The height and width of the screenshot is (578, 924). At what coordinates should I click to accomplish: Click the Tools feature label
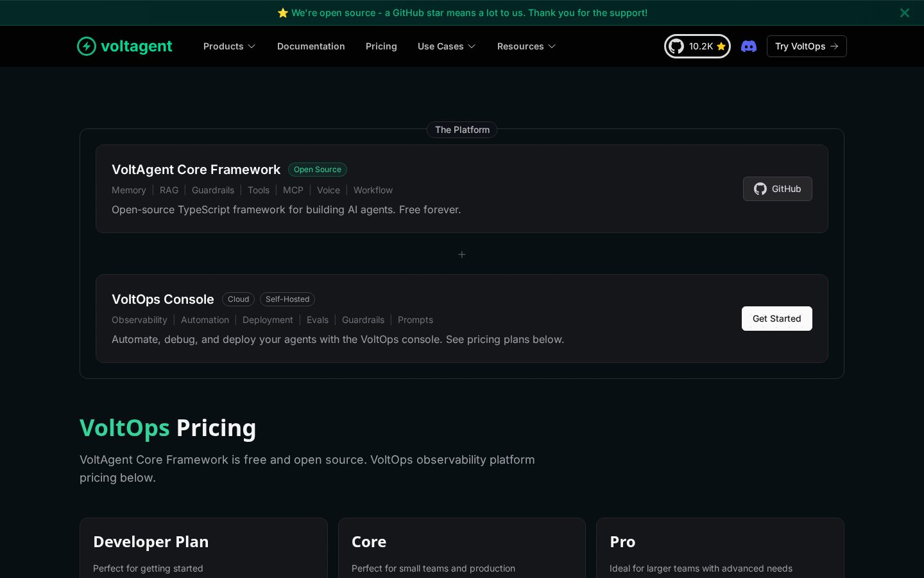[x=259, y=190]
